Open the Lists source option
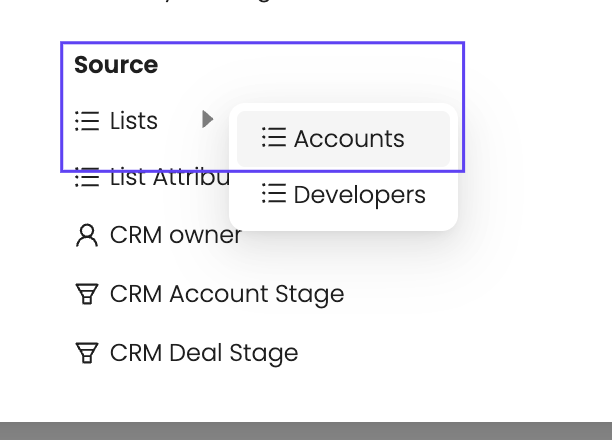612x440 pixels. pyautogui.click(x=134, y=121)
